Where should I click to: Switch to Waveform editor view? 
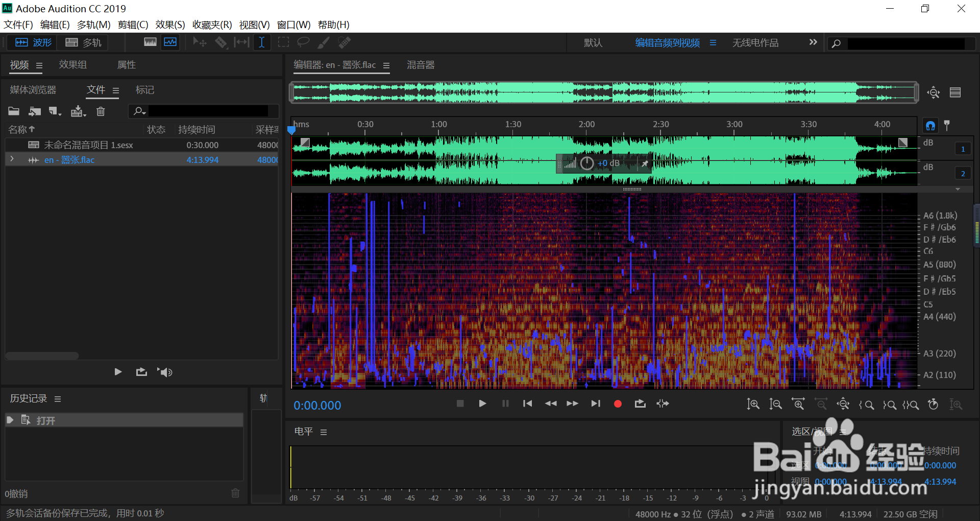[34, 42]
